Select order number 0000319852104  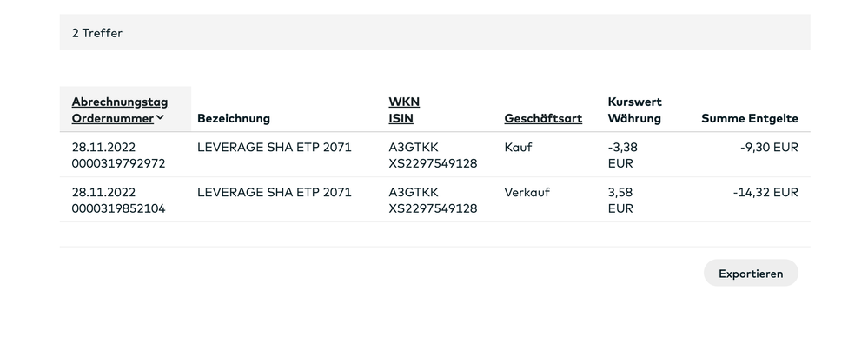tap(119, 208)
